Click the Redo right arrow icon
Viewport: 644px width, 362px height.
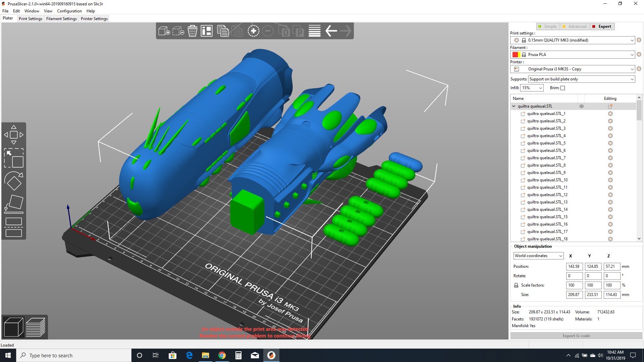pos(345,31)
